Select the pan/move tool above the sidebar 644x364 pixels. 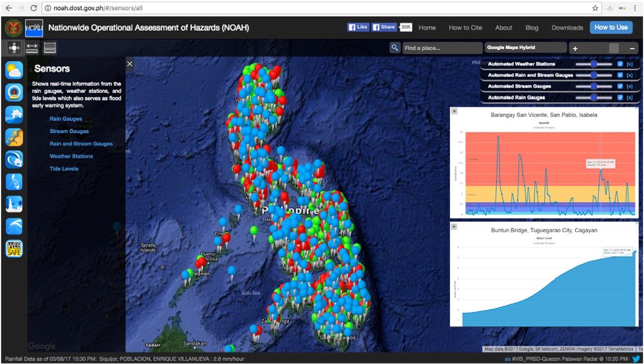pos(13,47)
